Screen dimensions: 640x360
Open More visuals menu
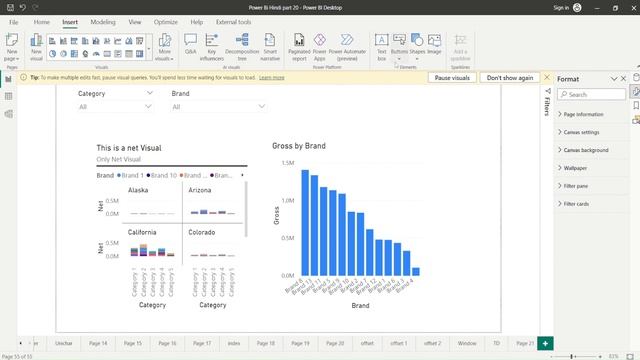click(x=165, y=47)
